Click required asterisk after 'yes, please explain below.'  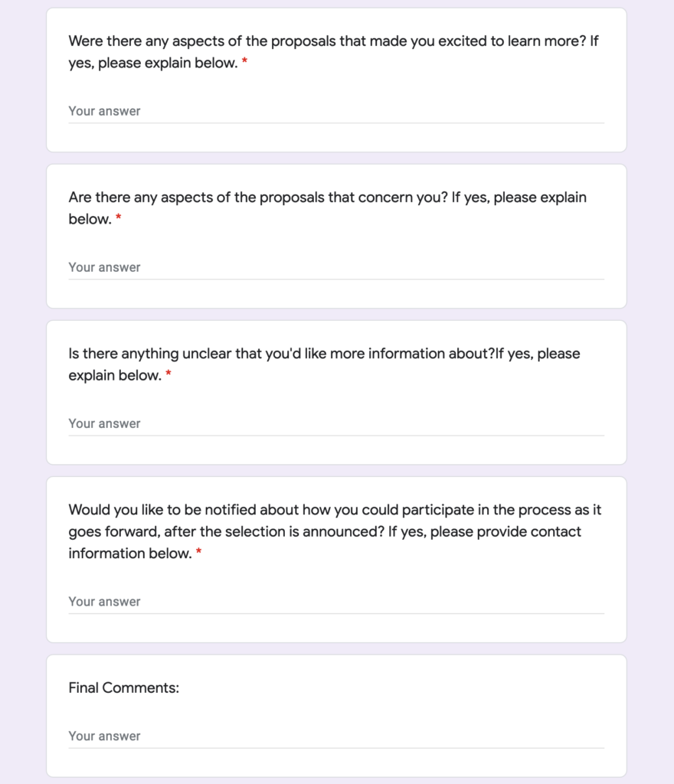(244, 61)
